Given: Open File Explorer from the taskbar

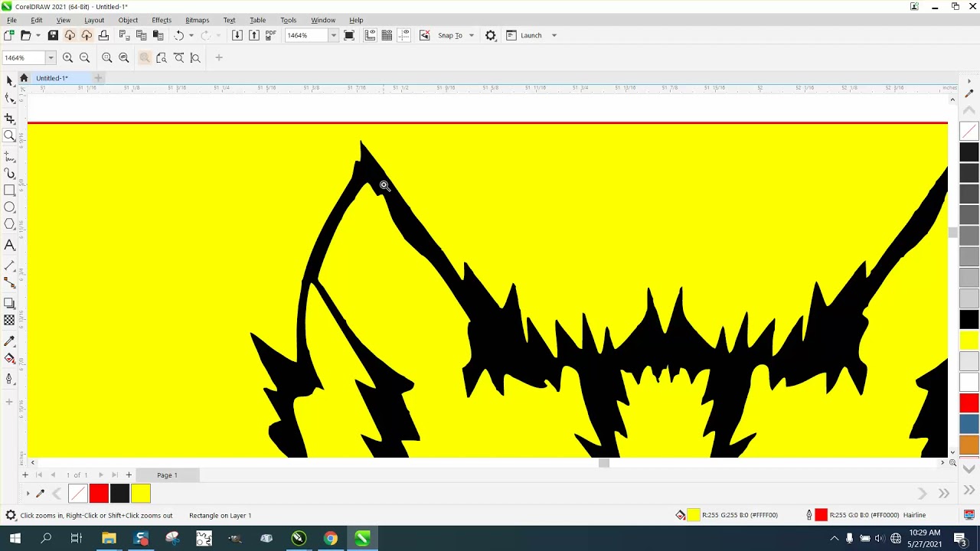Looking at the screenshot, I should pyautogui.click(x=109, y=539).
